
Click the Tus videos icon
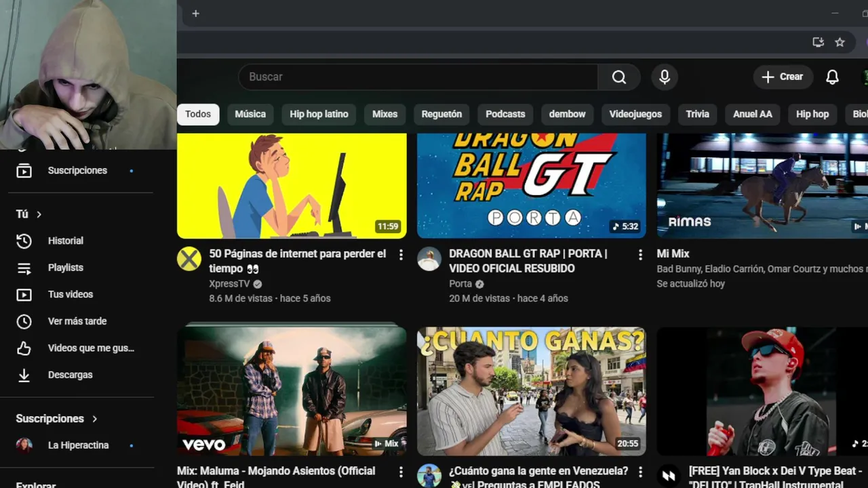24,294
